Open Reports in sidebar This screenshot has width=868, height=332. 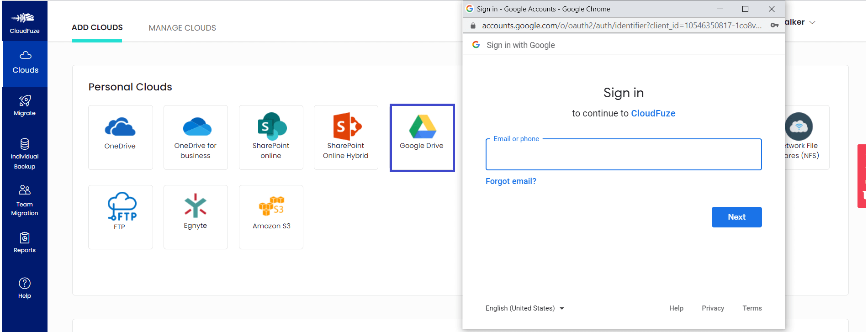point(25,243)
